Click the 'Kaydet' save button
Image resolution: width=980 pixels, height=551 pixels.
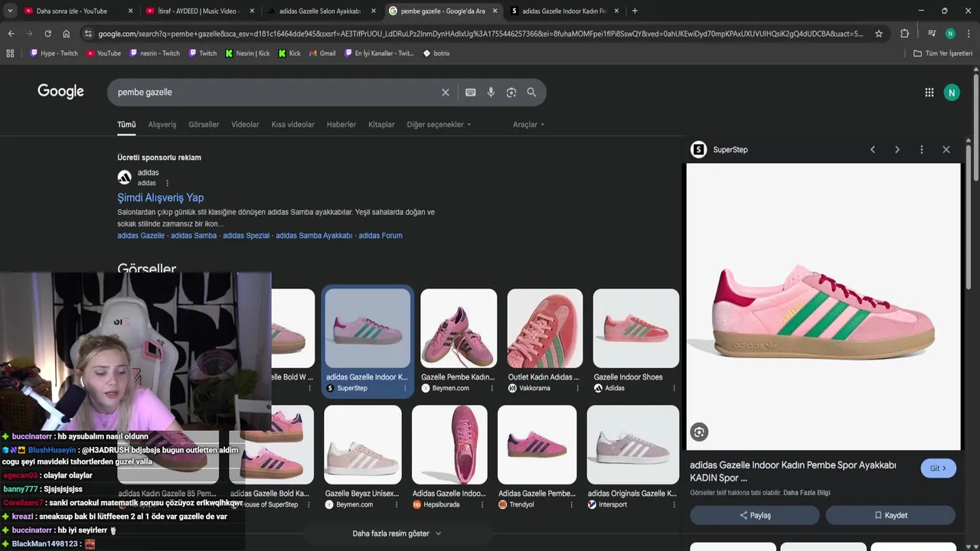890,516
